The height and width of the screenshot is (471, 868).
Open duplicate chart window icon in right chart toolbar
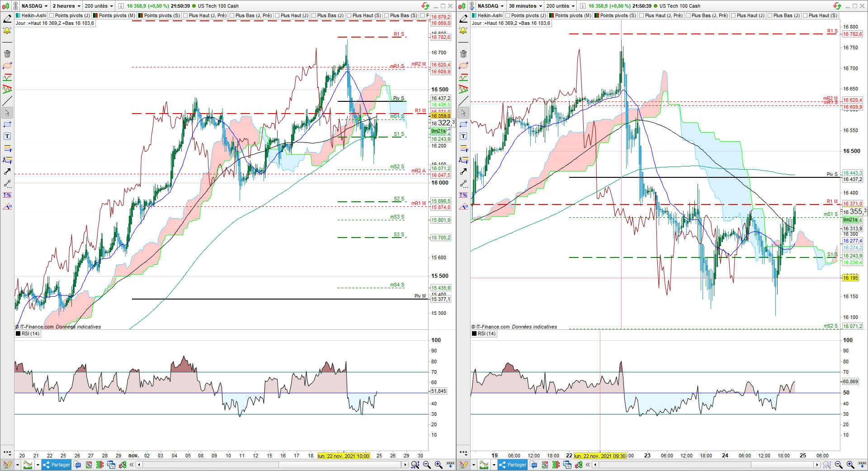point(567,465)
